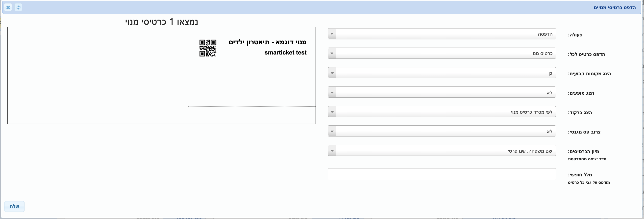This screenshot has width=644, height=219.
Task: Click the smarticket test text on the ticket
Action: 286,53
